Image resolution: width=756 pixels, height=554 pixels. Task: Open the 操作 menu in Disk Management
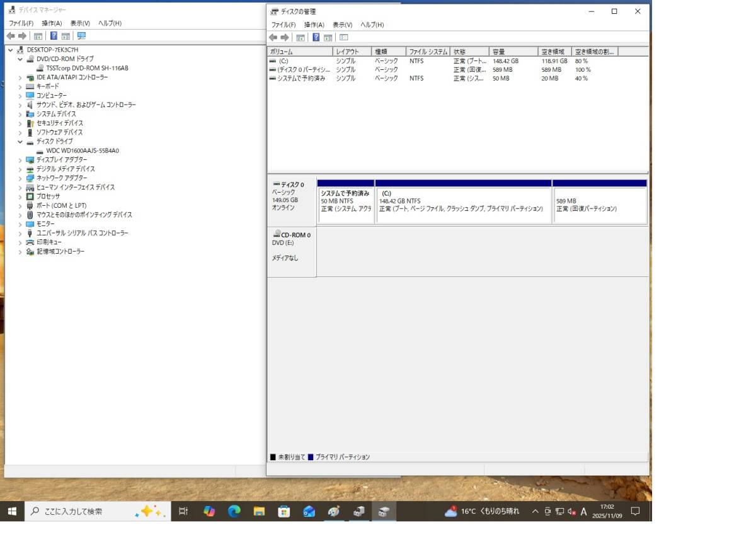coord(315,24)
